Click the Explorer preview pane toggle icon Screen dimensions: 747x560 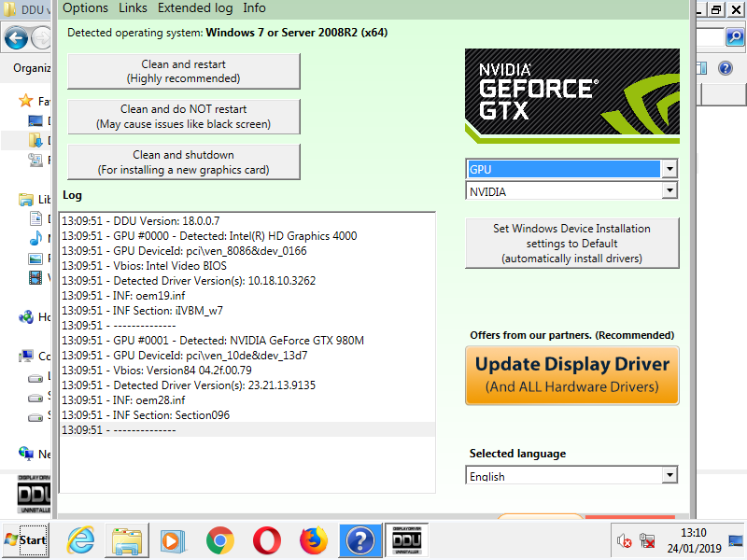coord(702,68)
